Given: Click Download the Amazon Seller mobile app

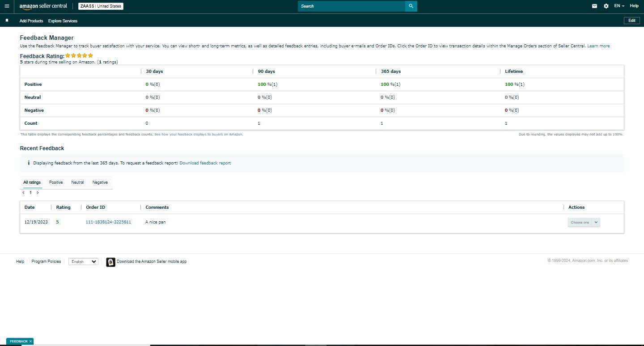Looking at the screenshot, I should 152,262.
